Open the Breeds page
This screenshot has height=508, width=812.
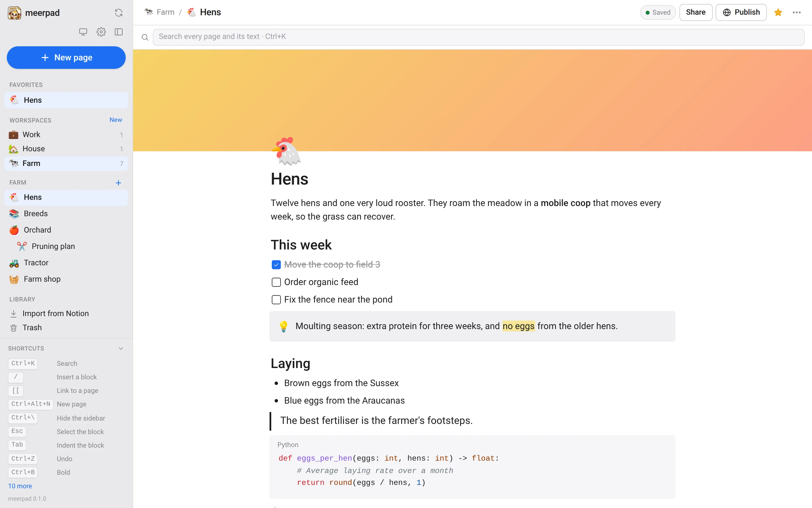point(66,214)
